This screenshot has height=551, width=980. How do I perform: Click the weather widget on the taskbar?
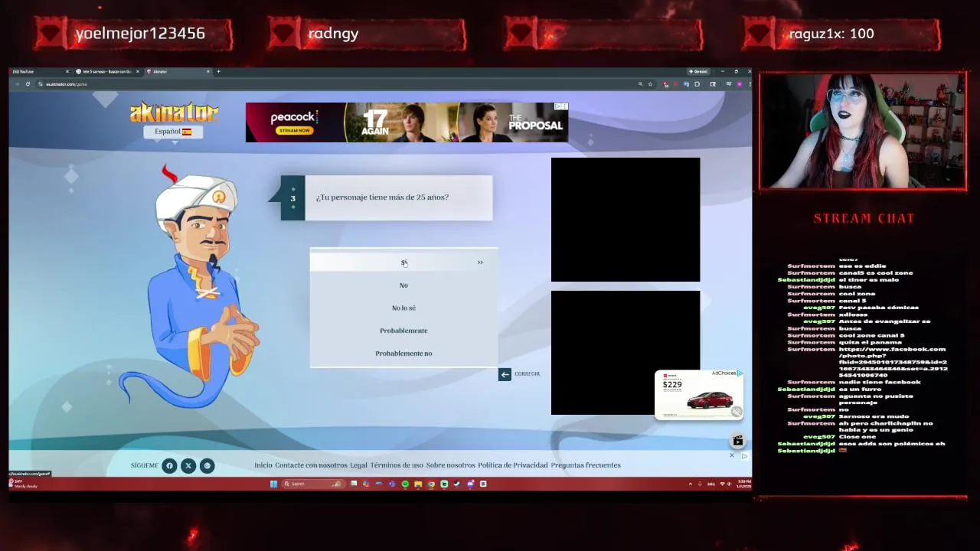point(23,484)
